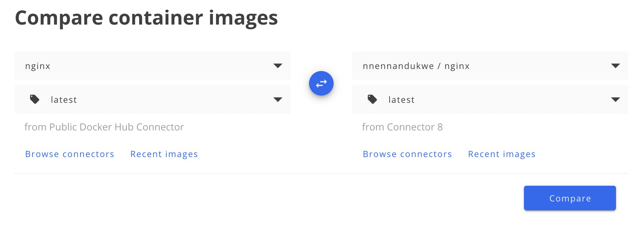Click the from Public Docker Hub Connector label

tap(104, 127)
